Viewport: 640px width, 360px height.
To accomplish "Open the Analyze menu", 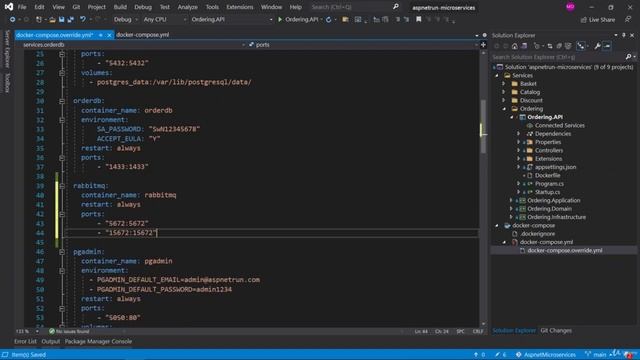I will point(187,7).
